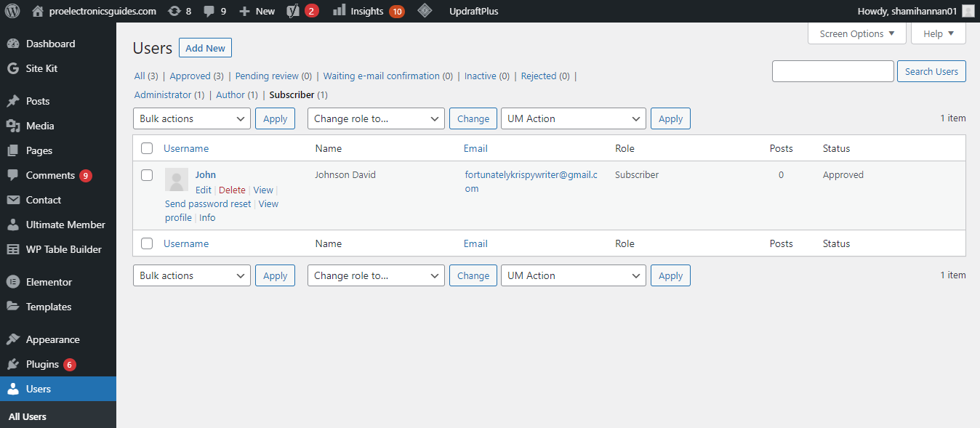The width and height of the screenshot is (980, 428).
Task: Toggle select-all checkbox in table footer
Action: (147, 243)
